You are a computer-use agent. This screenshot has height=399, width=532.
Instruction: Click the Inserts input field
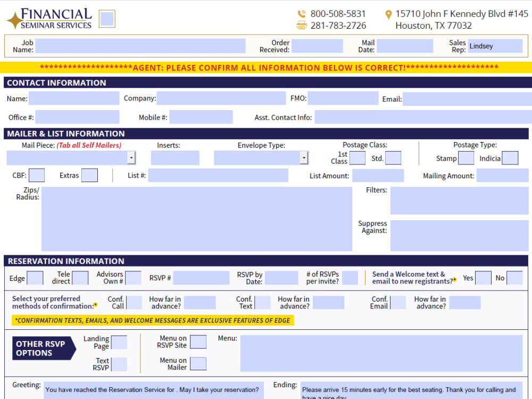tap(175, 158)
